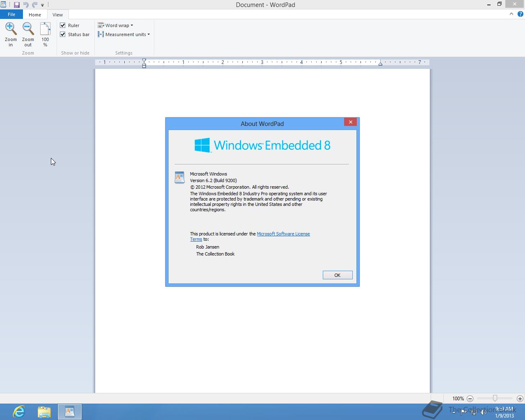Switch to the Home ribbon tab
The height and width of the screenshot is (420, 525).
[35, 15]
